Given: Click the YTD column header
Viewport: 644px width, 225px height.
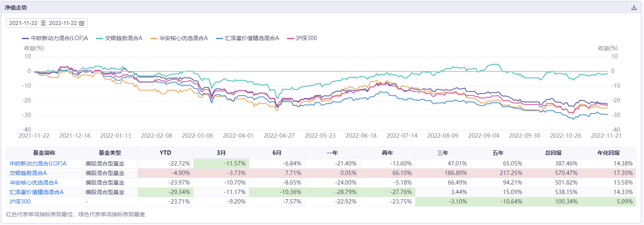Looking at the screenshot, I should (165, 153).
